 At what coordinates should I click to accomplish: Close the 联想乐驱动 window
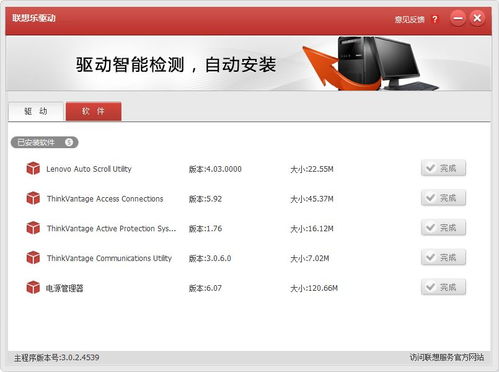477,18
